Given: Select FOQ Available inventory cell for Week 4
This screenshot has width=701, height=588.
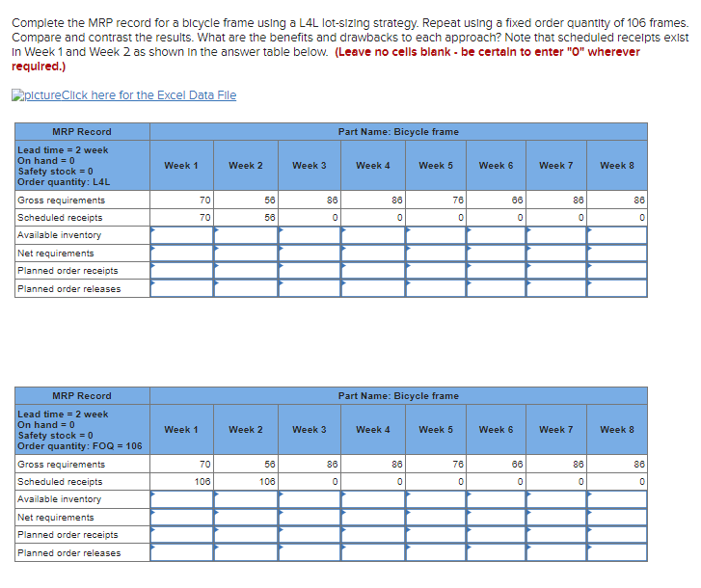Looking at the screenshot, I should 373,499.
